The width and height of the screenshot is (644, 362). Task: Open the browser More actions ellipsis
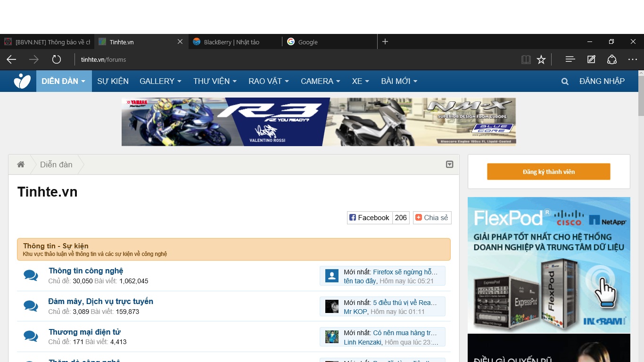click(x=633, y=59)
